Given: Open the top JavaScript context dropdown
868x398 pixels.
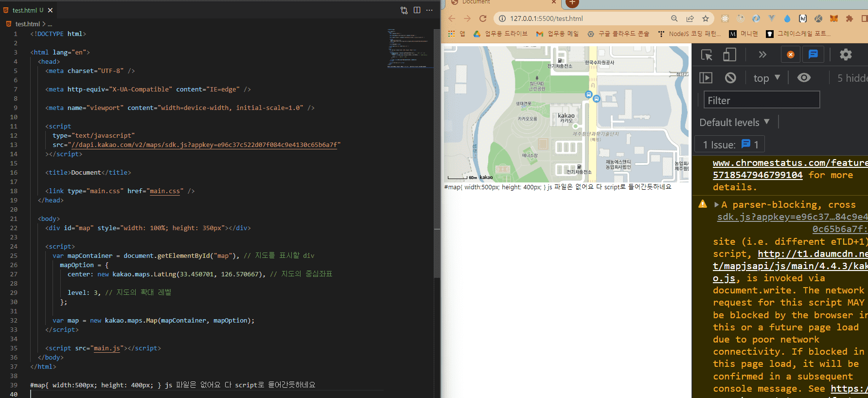Looking at the screenshot, I should 766,78.
